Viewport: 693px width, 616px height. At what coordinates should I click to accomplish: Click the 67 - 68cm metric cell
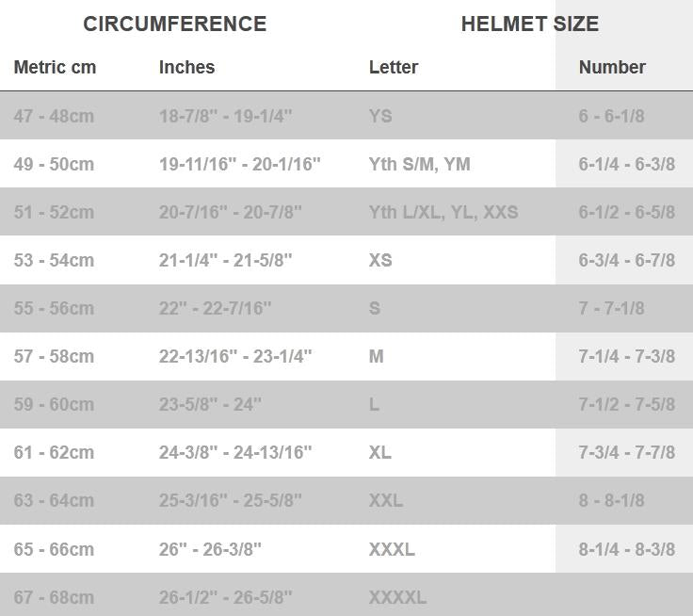coord(54,597)
